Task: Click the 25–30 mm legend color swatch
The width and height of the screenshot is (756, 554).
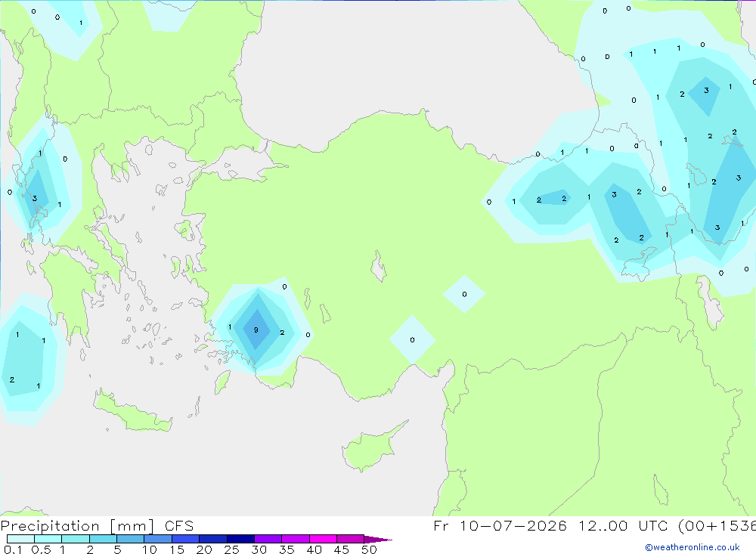Action: (240, 539)
